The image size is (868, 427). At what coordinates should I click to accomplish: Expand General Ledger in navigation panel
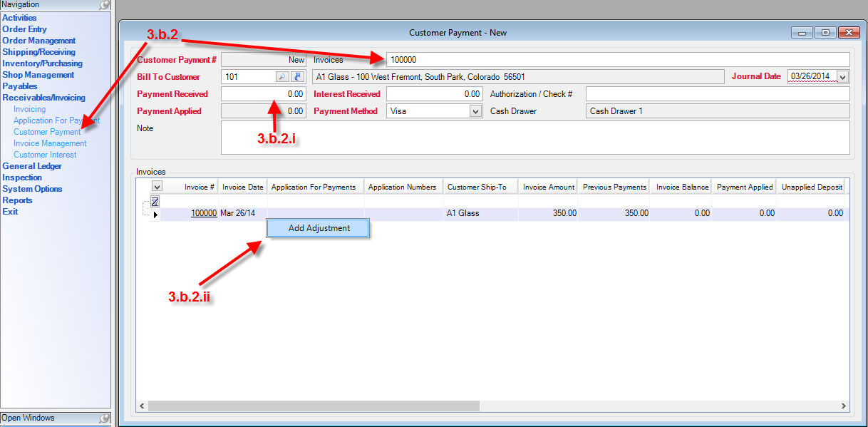click(32, 166)
